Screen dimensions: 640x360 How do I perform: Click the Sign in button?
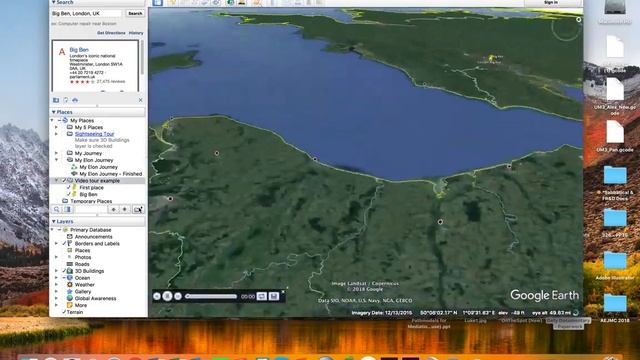(551, 2)
